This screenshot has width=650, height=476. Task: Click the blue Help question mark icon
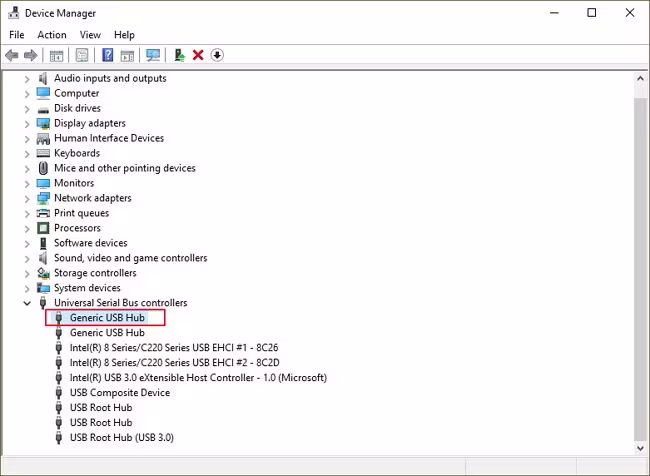coord(108,55)
